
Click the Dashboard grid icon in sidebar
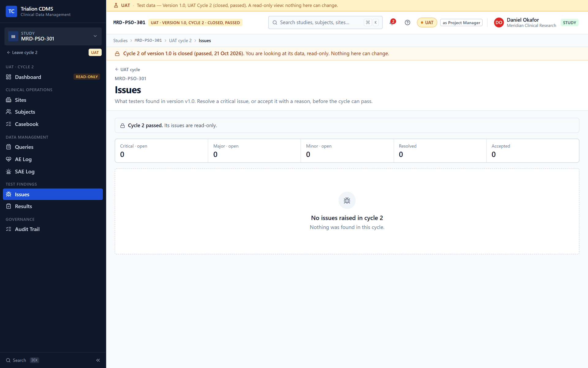[x=9, y=77]
